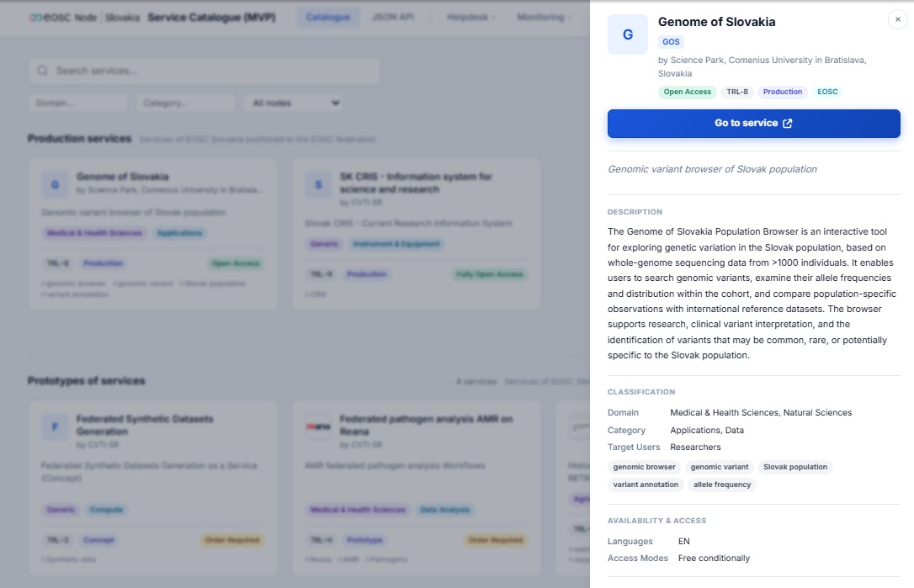The height and width of the screenshot is (588, 914).
Task: Click the Reana logo on the AMR card
Action: [318, 426]
